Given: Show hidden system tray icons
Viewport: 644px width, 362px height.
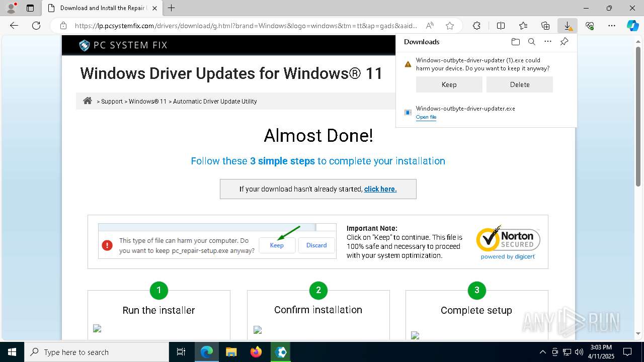Looking at the screenshot, I should click(542, 352).
